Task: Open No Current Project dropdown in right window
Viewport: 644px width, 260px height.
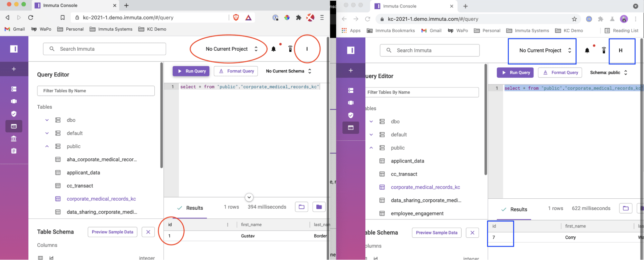Action: [545, 51]
